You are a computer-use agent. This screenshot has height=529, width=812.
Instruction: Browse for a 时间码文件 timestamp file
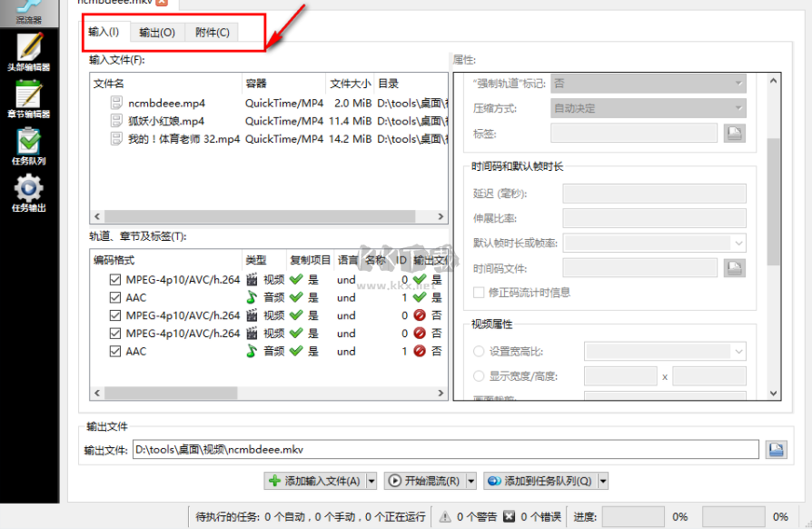(x=734, y=267)
